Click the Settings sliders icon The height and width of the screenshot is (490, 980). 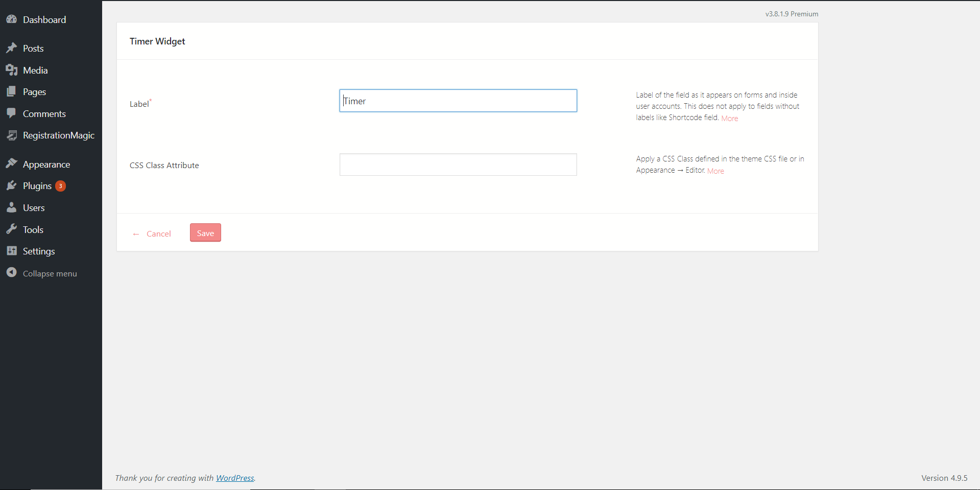coord(12,251)
